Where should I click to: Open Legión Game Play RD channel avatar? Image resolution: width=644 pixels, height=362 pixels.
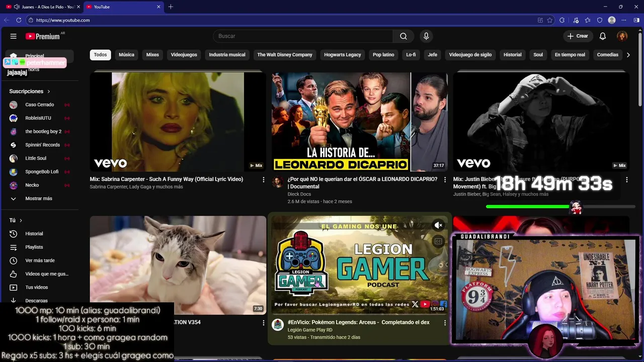(278, 325)
